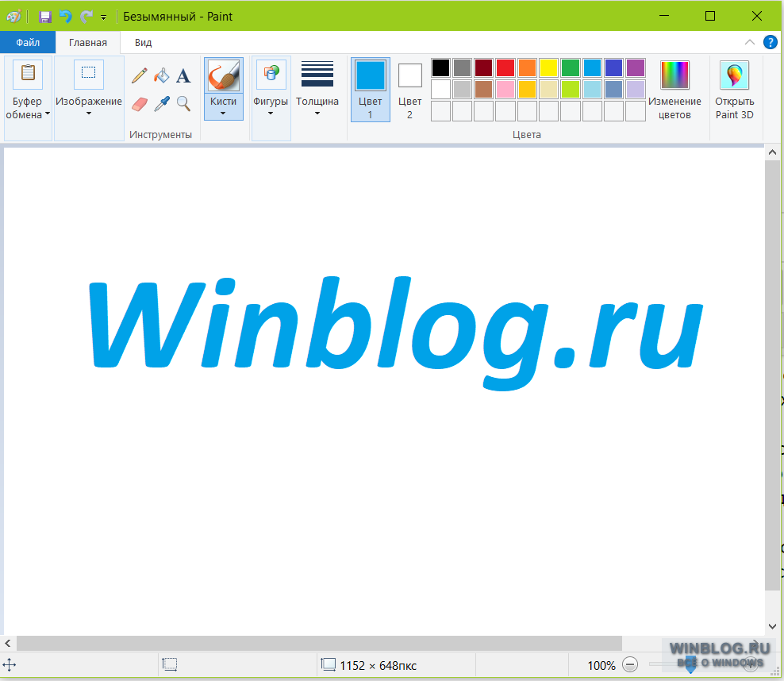
Task: Pick the white swatch in second row
Action: pos(440,90)
